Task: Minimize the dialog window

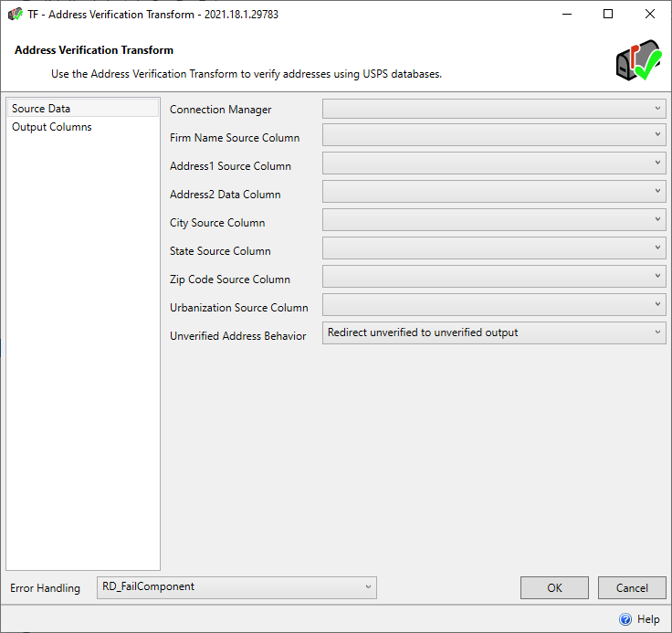Action: 567,14
